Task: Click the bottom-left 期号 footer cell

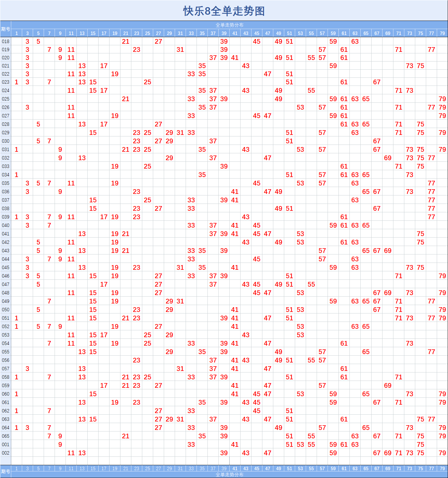Action: (x=6, y=471)
